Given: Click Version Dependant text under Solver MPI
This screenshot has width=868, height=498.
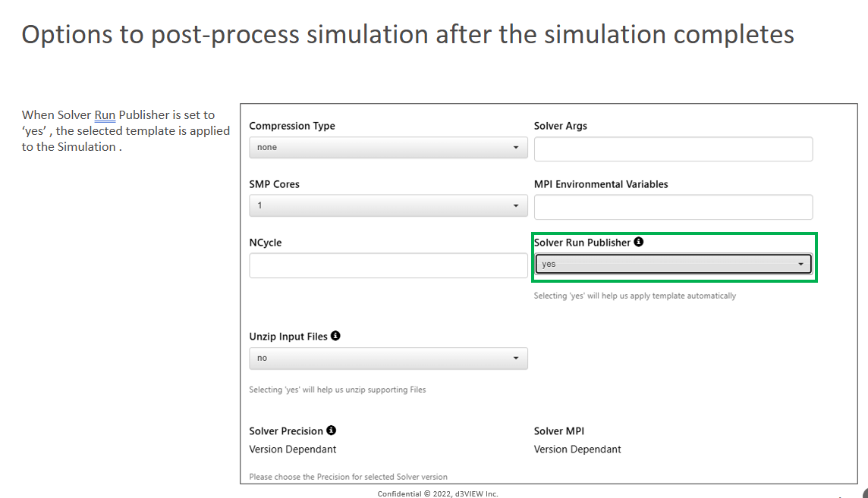Looking at the screenshot, I should pyautogui.click(x=577, y=449).
